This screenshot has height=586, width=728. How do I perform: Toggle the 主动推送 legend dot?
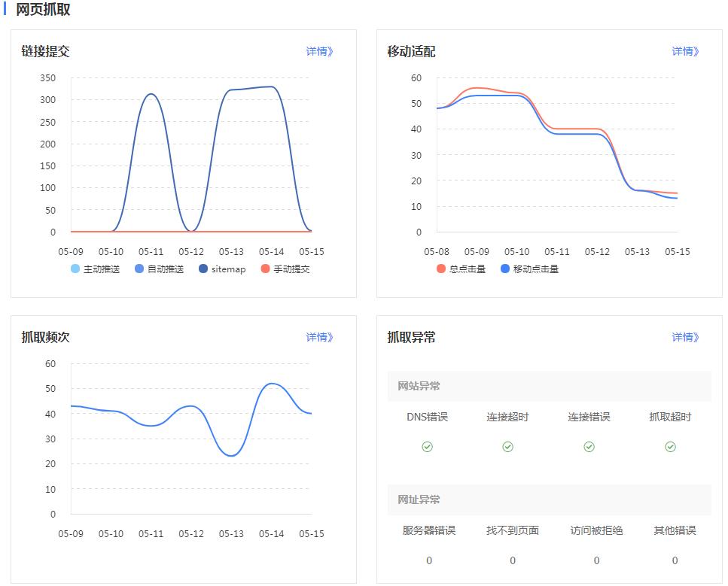75,269
